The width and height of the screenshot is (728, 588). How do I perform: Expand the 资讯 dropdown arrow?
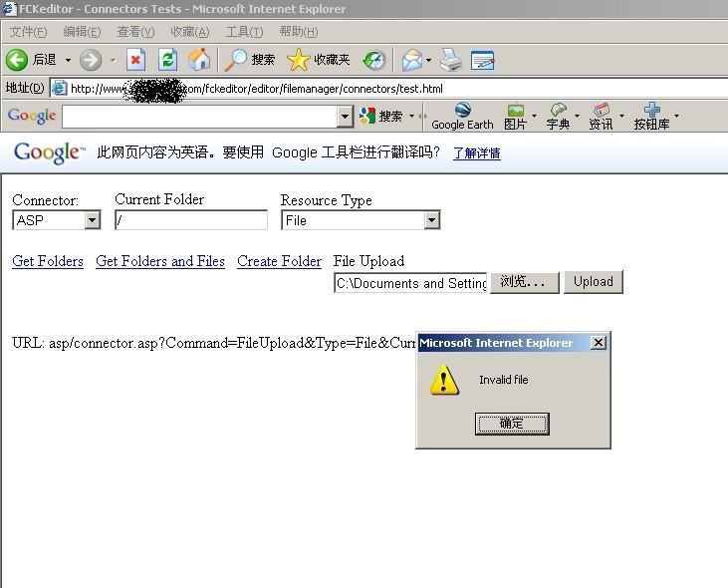[621, 116]
